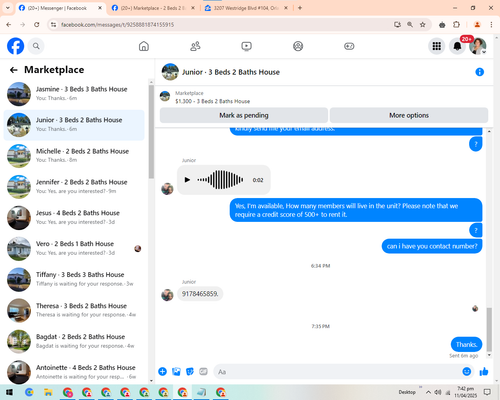Open the Extensions puzzle icon
This screenshot has width=500, height=400.
456,25
